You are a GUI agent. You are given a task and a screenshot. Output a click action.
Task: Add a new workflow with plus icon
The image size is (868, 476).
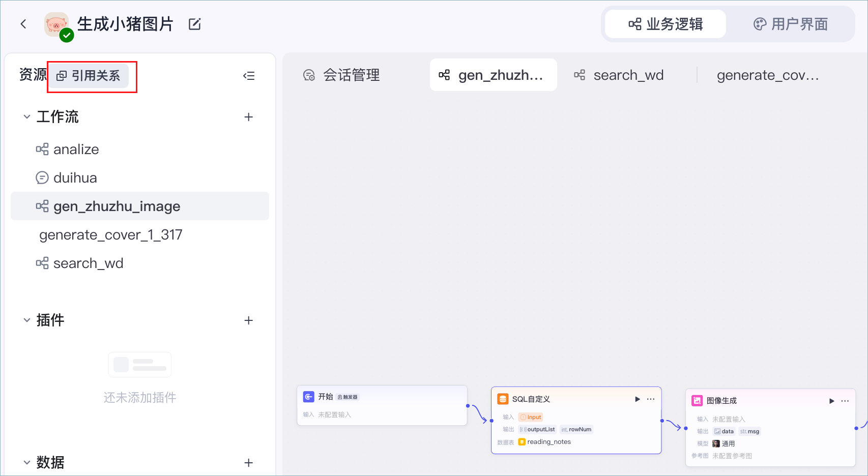tap(249, 117)
